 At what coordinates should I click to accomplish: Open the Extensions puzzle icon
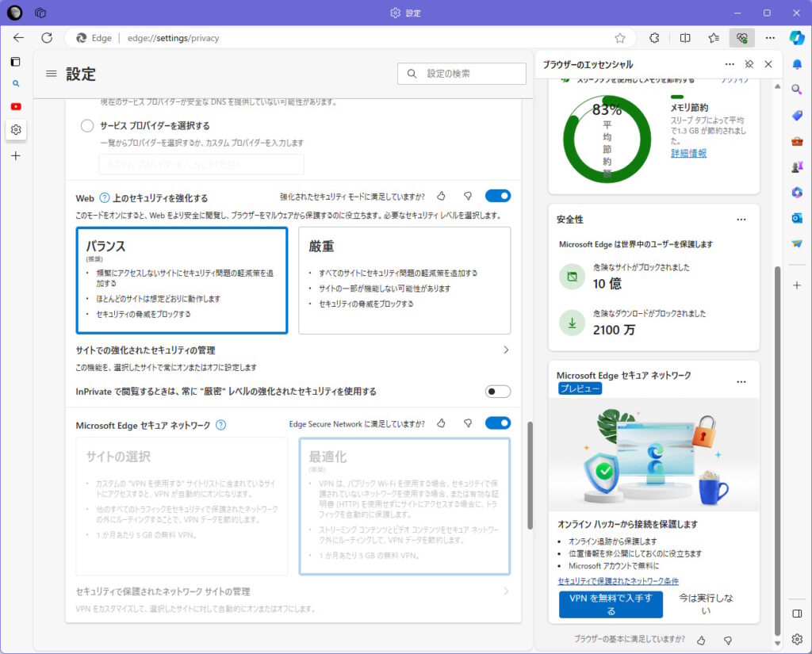tap(654, 38)
